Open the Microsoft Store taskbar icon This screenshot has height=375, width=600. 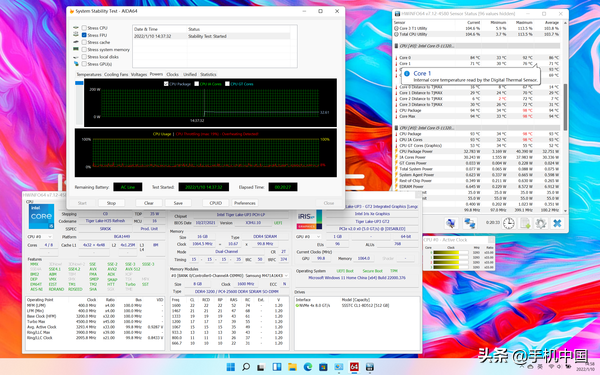coord(323,367)
